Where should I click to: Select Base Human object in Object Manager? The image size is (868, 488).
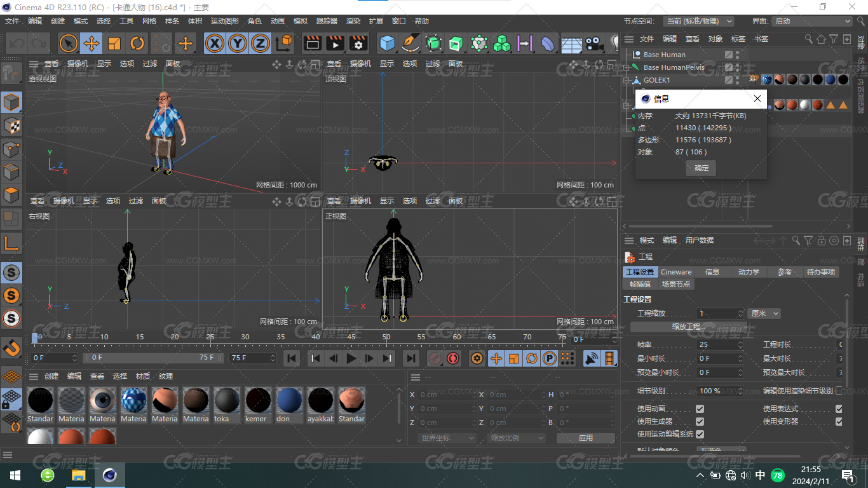click(664, 55)
